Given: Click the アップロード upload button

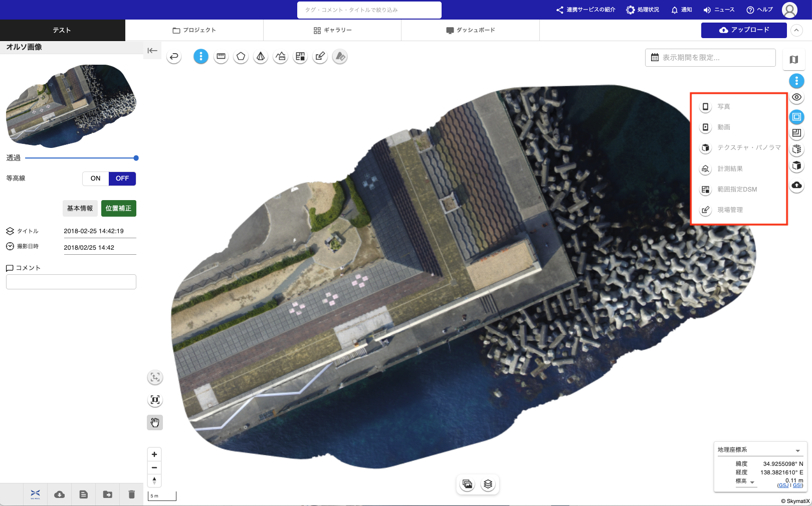Looking at the screenshot, I should point(744,30).
